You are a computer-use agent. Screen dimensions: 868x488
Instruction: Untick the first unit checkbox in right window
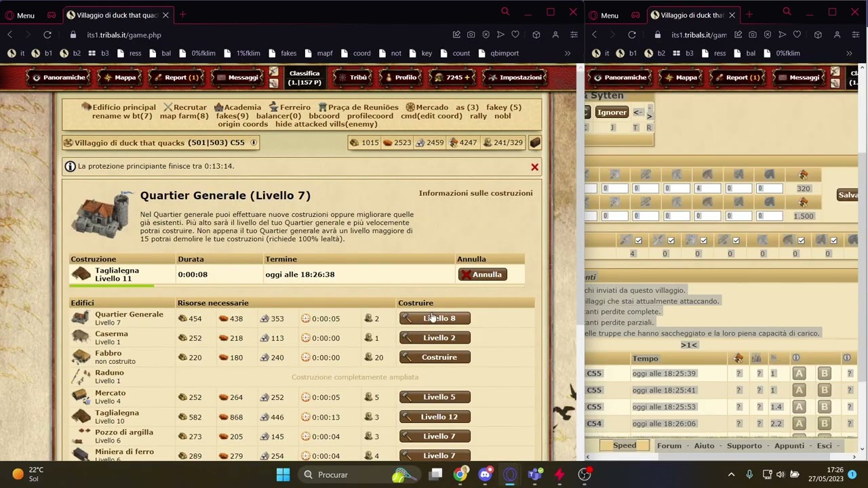[x=638, y=240]
